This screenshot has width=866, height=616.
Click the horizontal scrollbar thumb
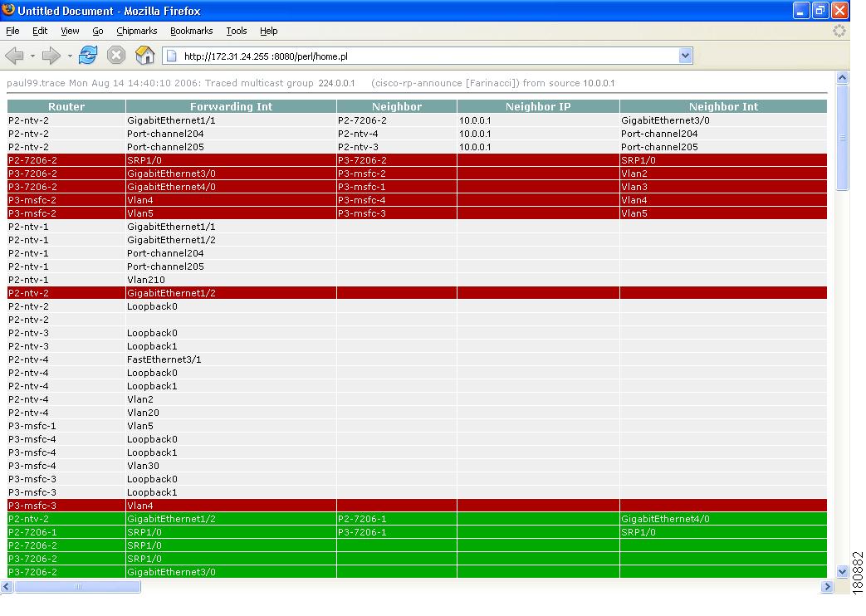point(77,586)
